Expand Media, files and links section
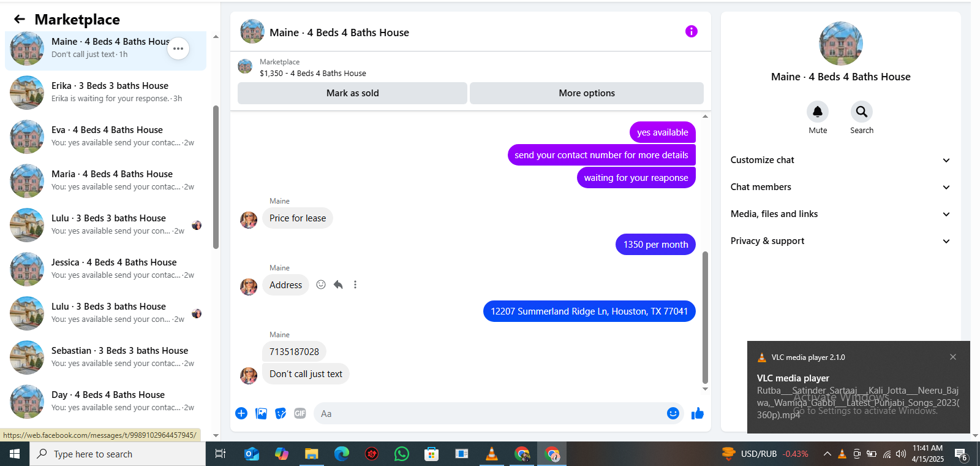Screen dimensions: 980x466 [840, 214]
